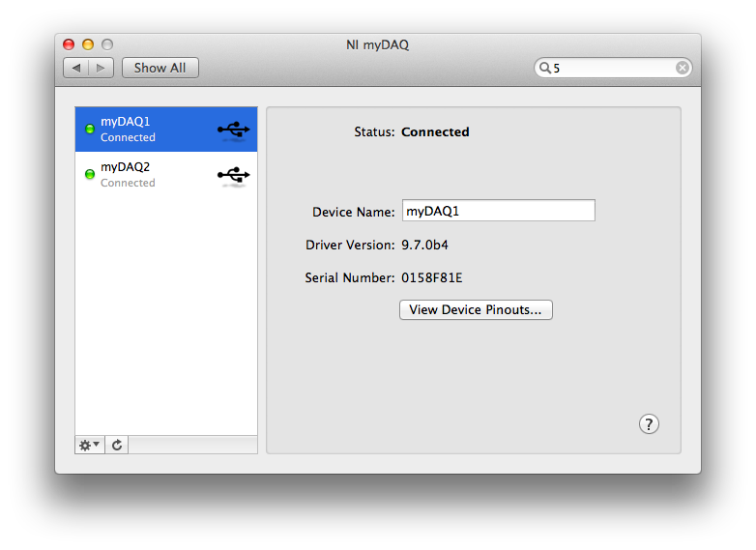This screenshot has width=756, height=550.
Task: Click the serial number 0158F81E
Action: click(x=432, y=278)
